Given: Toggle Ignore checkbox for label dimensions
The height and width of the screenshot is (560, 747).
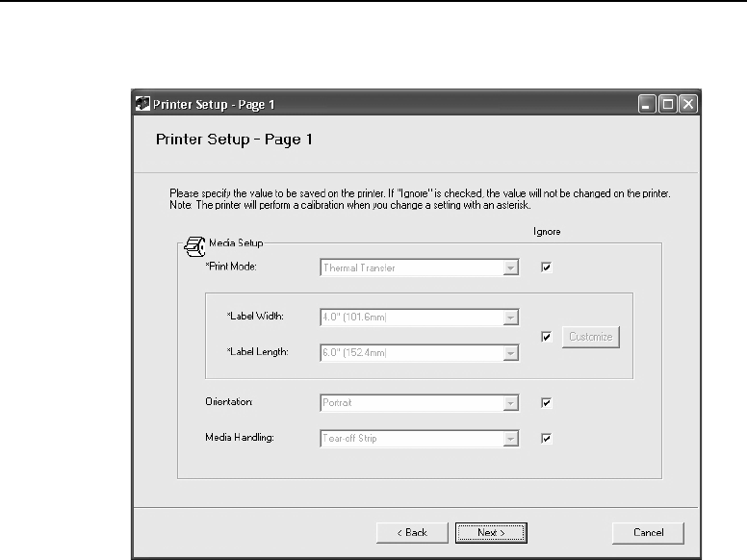Looking at the screenshot, I should pyautogui.click(x=547, y=337).
